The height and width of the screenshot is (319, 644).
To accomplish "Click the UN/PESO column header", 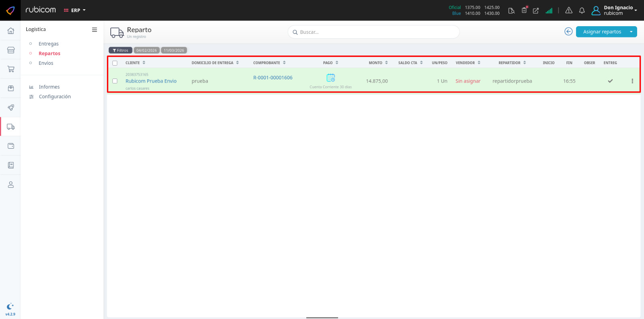I will 440,63.
